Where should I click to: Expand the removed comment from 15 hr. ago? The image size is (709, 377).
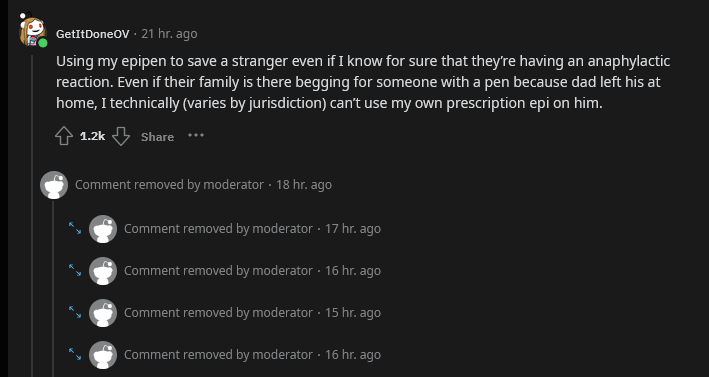tap(75, 312)
